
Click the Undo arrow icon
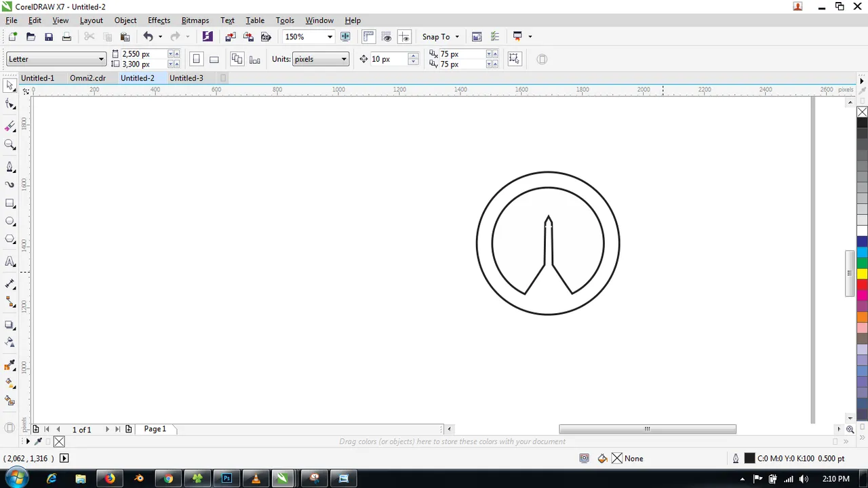coord(148,37)
